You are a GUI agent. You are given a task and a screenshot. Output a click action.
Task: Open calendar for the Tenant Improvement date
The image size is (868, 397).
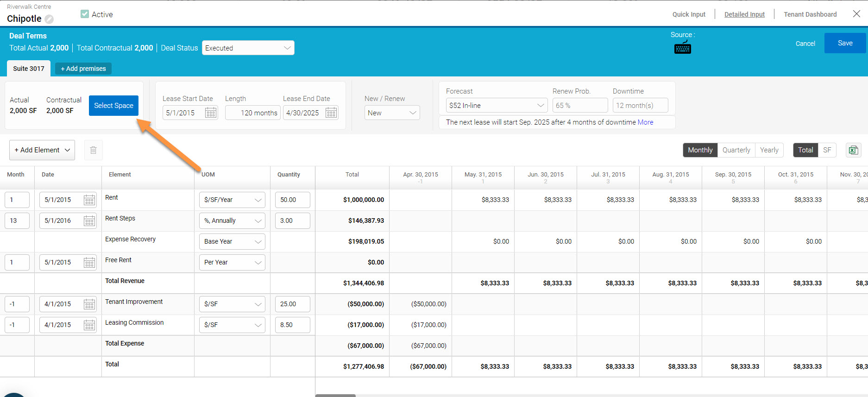pyautogui.click(x=89, y=304)
